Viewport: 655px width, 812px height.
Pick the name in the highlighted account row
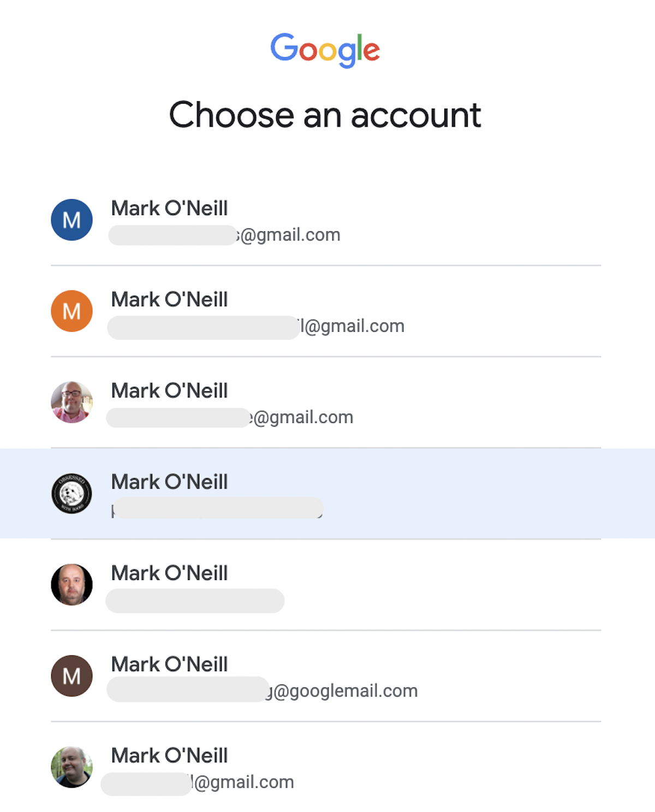coord(169,482)
